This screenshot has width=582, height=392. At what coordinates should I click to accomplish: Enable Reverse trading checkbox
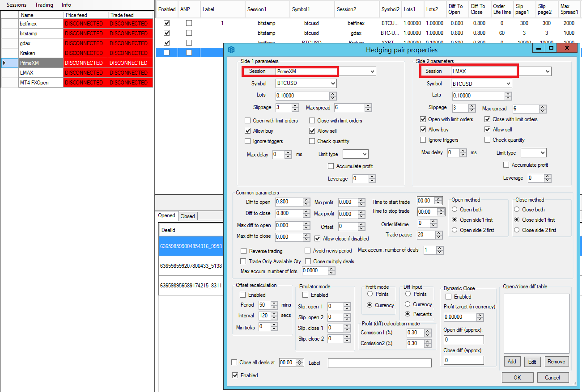click(244, 251)
